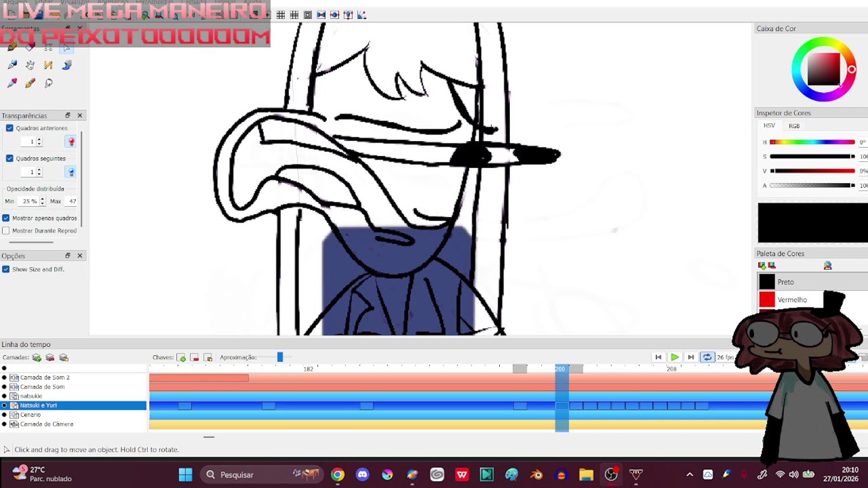868x488 pixels.
Task: Hide the Cenario layer
Action: [x=4, y=415]
